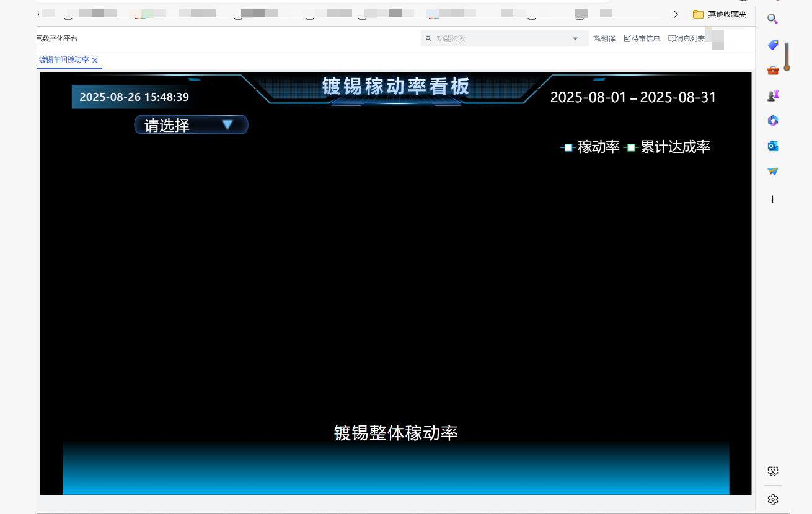Open the sidebar search magnifier icon

click(772, 19)
